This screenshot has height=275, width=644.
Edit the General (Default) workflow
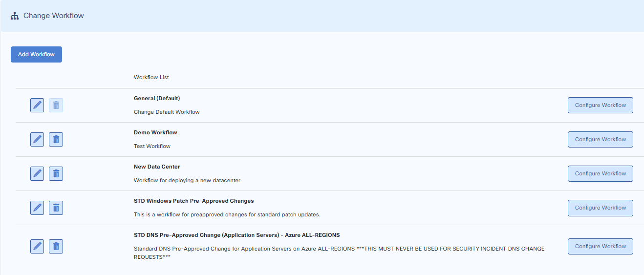pyautogui.click(x=37, y=105)
